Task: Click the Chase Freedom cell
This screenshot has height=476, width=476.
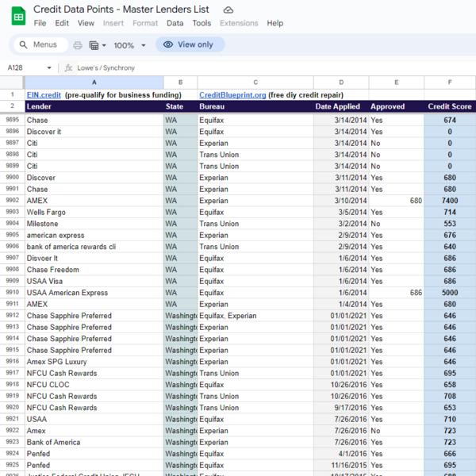Action: pyautogui.click(x=94, y=270)
